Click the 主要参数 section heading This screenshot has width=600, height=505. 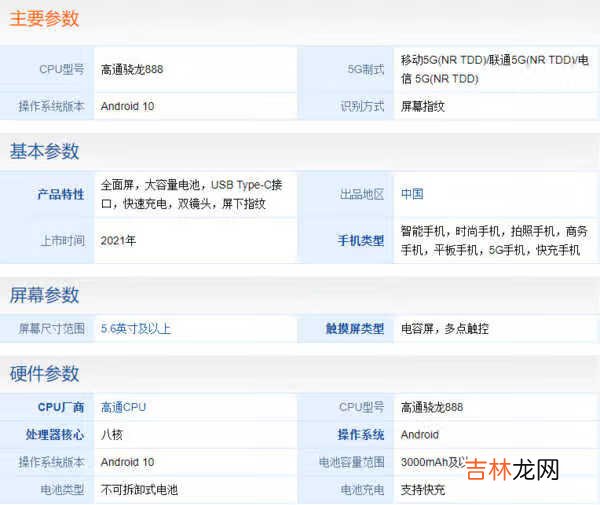click(x=44, y=19)
